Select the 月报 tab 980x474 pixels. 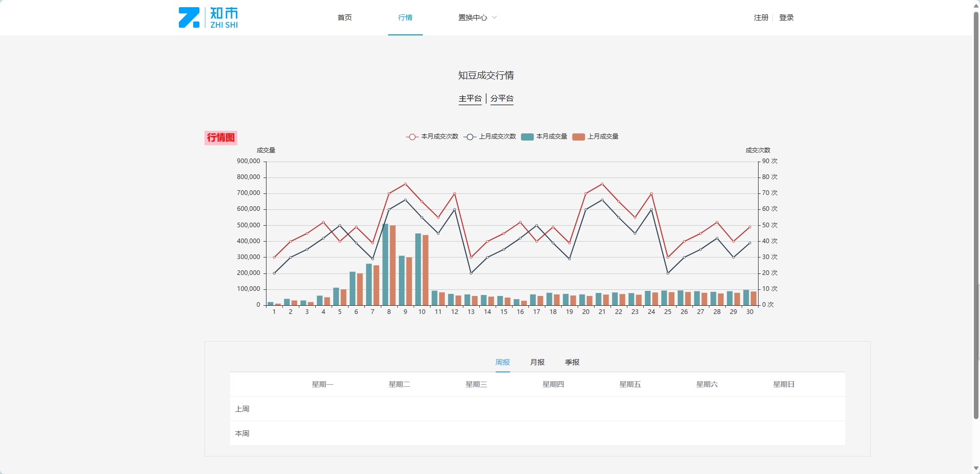[537, 362]
